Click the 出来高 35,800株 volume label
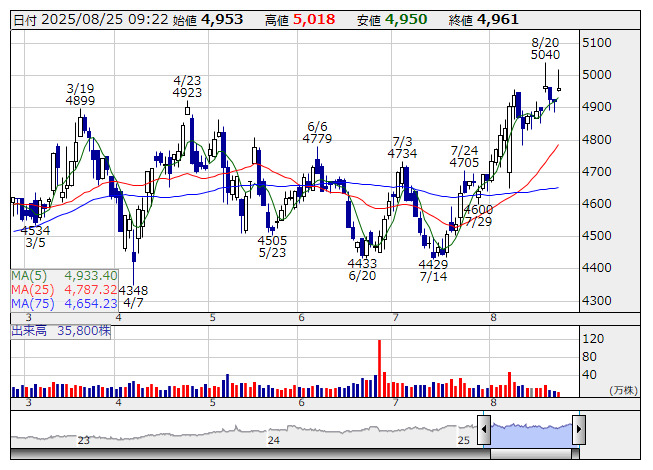 (x=61, y=331)
